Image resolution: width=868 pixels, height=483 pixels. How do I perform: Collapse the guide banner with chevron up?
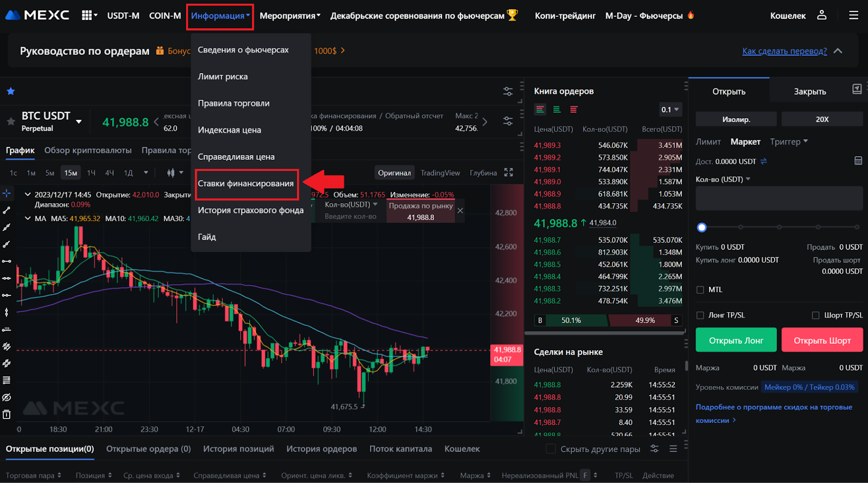pyautogui.click(x=838, y=51)
